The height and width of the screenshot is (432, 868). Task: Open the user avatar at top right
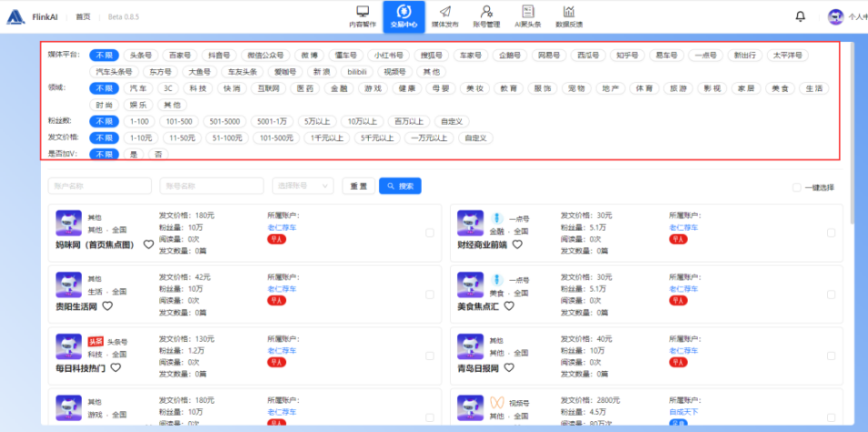coord(835,16)
